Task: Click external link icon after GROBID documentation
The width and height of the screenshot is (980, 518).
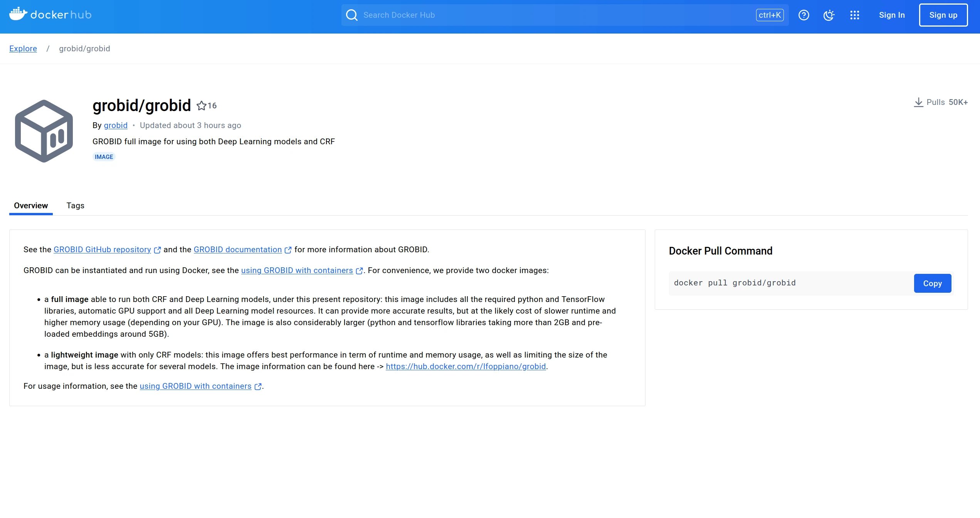Action: [x=288, y=250]
